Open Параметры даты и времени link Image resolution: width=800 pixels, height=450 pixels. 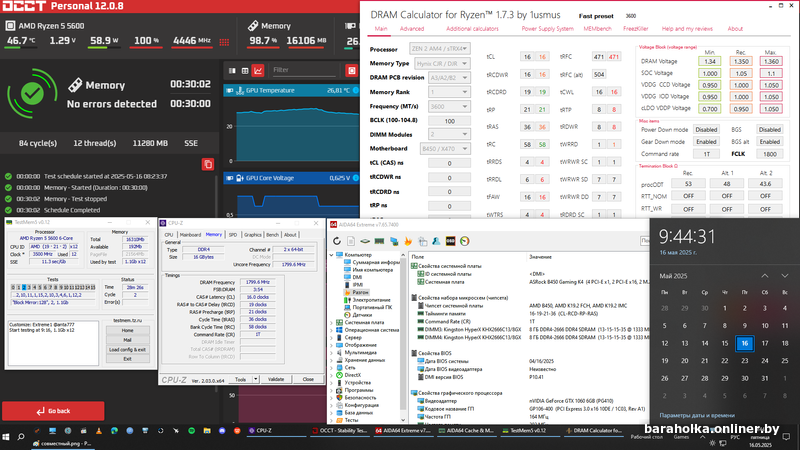pyautogui.click(x=697, y=415)
